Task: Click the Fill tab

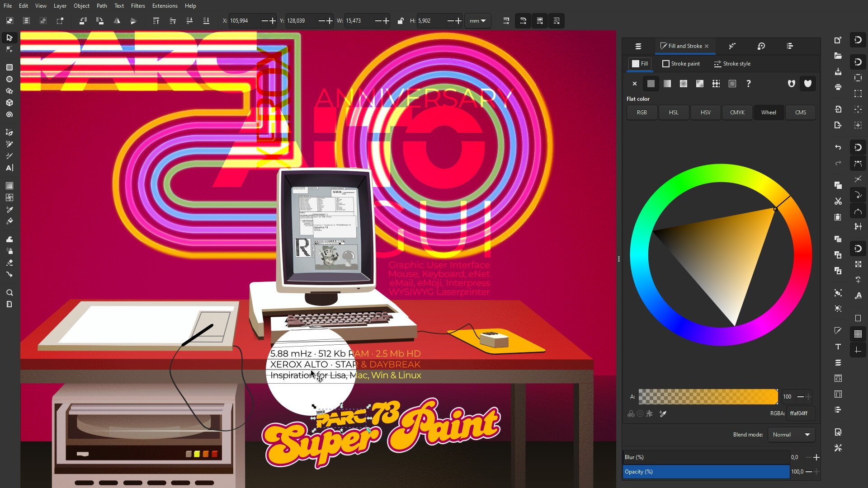Action: coord(640,64)
